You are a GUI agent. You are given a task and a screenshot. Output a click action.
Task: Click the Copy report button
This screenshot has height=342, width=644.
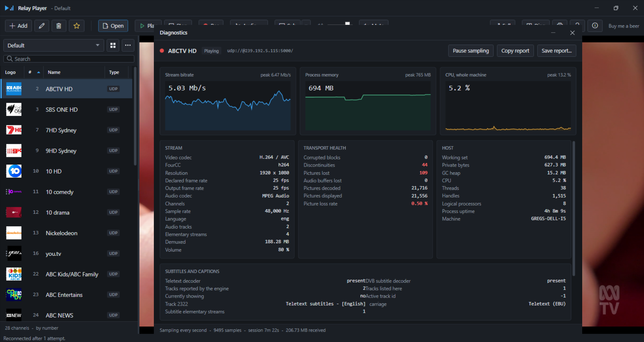point(515,51)
